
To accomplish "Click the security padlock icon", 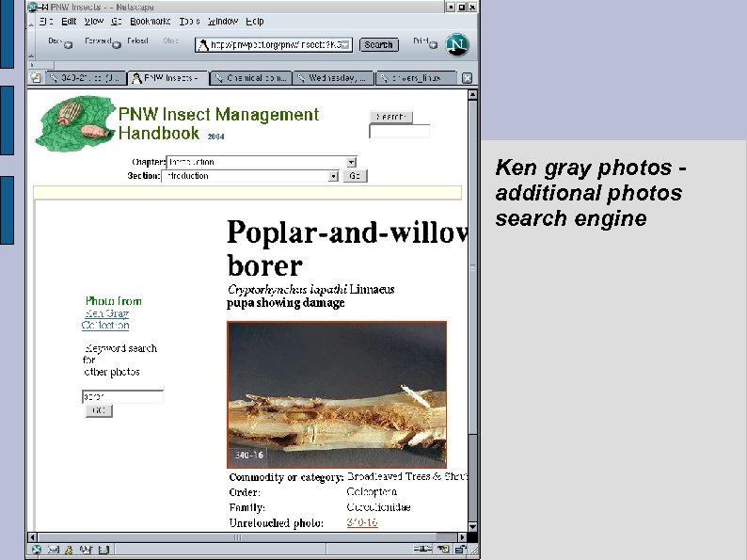I will (460, 549).
